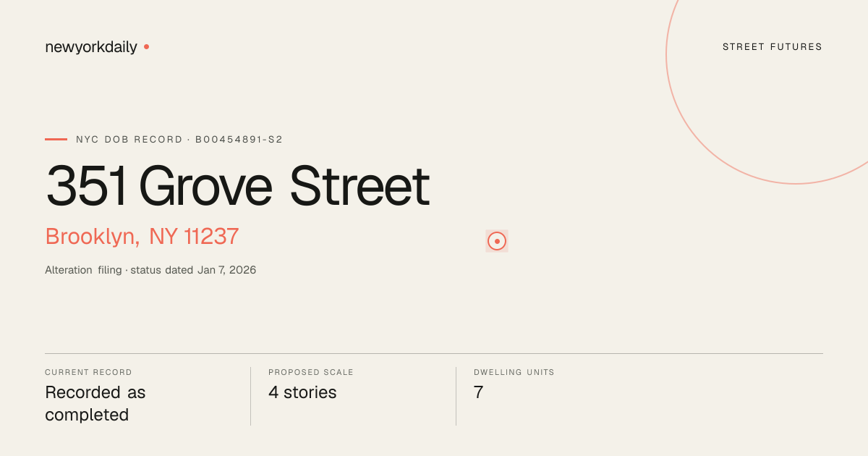Viewport: 868px width, 456px height.
Task: Open the STREET FUTURES section link
Action: 773,47
